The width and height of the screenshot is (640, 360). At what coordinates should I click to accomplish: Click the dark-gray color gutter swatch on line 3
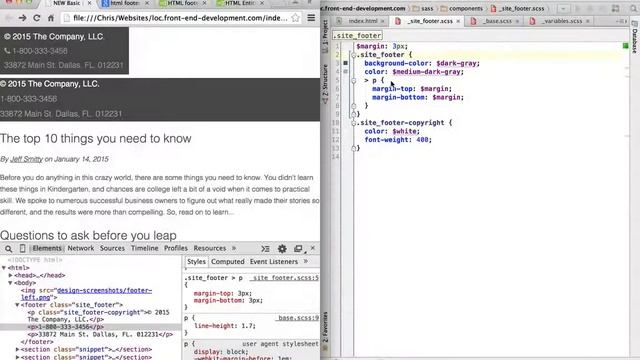345,63
